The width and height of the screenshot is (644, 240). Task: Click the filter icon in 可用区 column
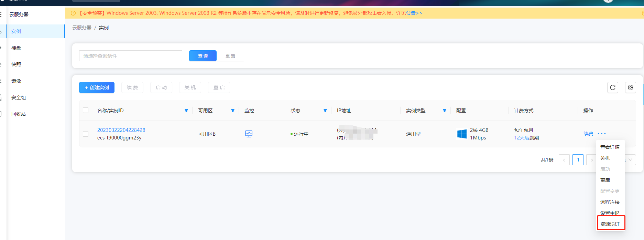233,111
